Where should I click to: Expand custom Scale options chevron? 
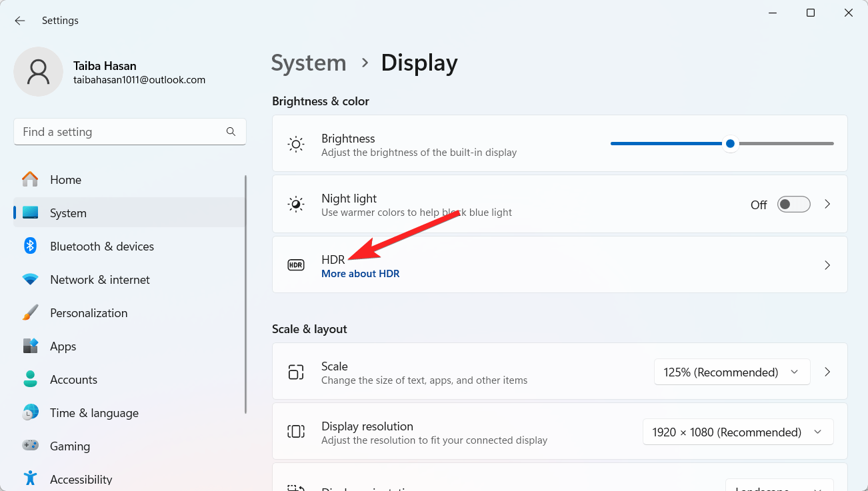(827, 372)
